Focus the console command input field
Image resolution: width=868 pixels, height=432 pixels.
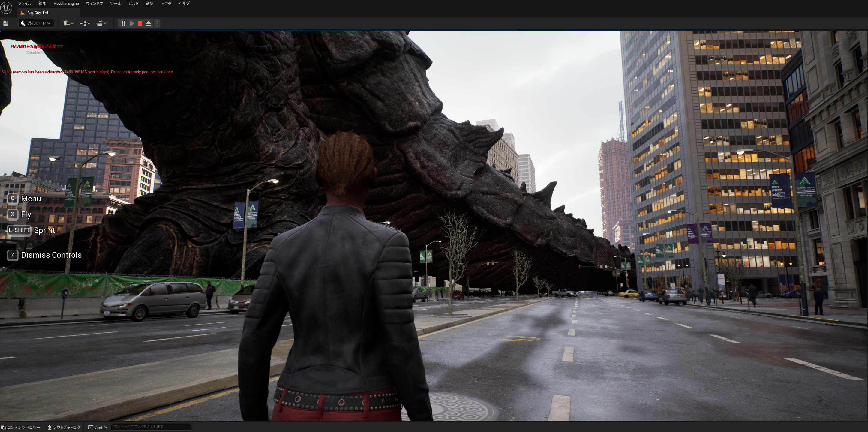pyautogui.click(x=151, y=427)
